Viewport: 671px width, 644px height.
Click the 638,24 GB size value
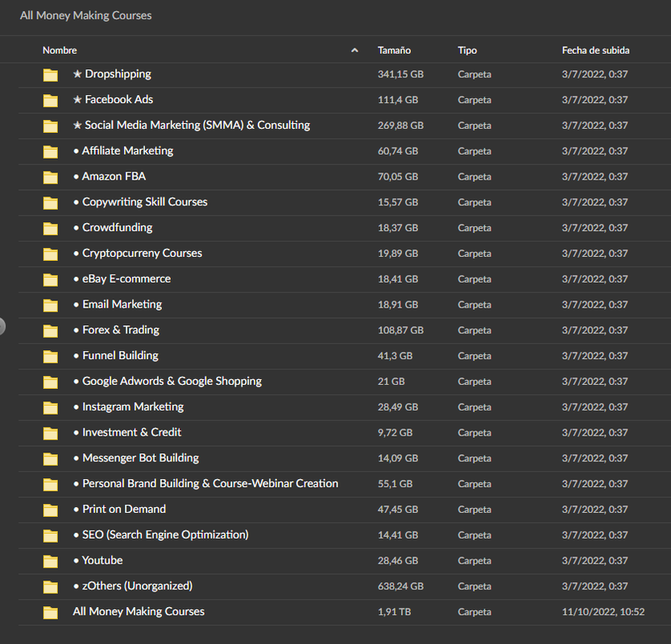pyautogui.click(x=400, y=586)
